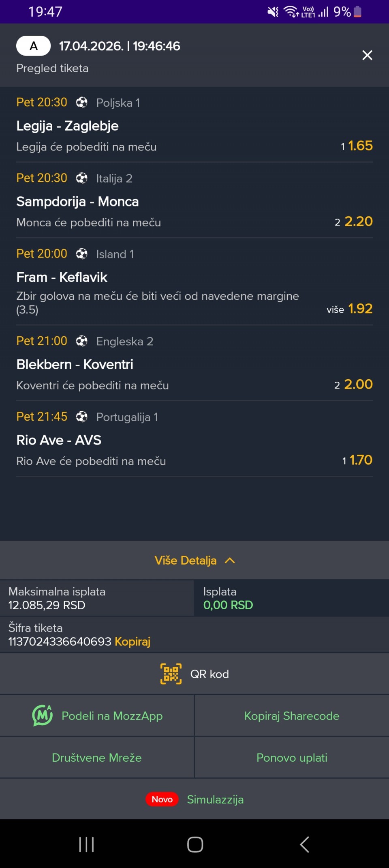This screenshot has width=389, height=868.
Task: Tap Ponovo uplati to replay ticket
Action: point(292,758)
